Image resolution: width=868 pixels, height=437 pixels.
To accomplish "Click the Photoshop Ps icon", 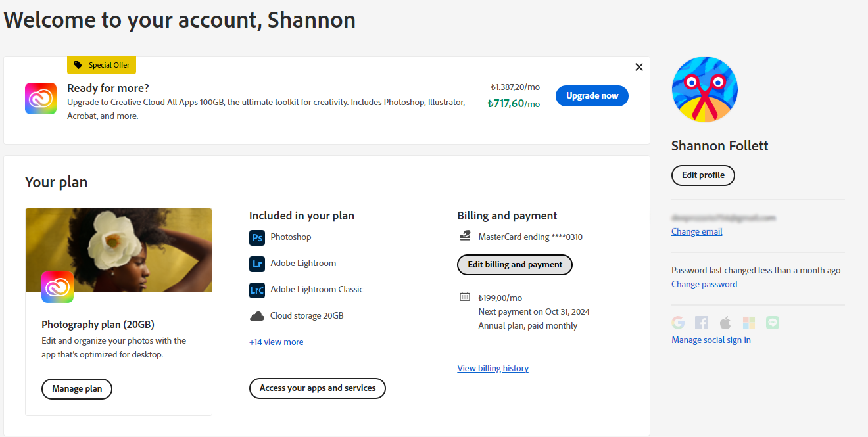I will [257, 237].
